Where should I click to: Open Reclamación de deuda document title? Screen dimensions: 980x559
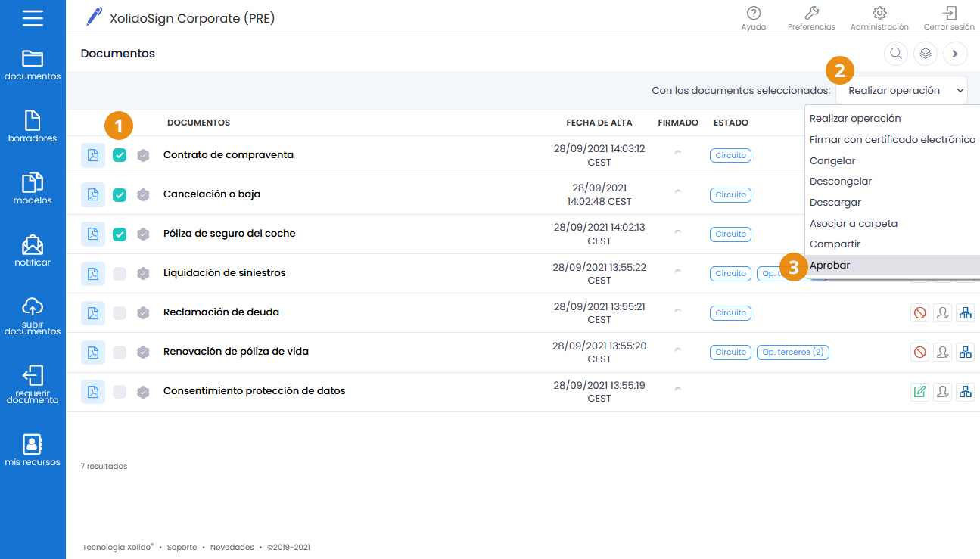coord(221,312)
